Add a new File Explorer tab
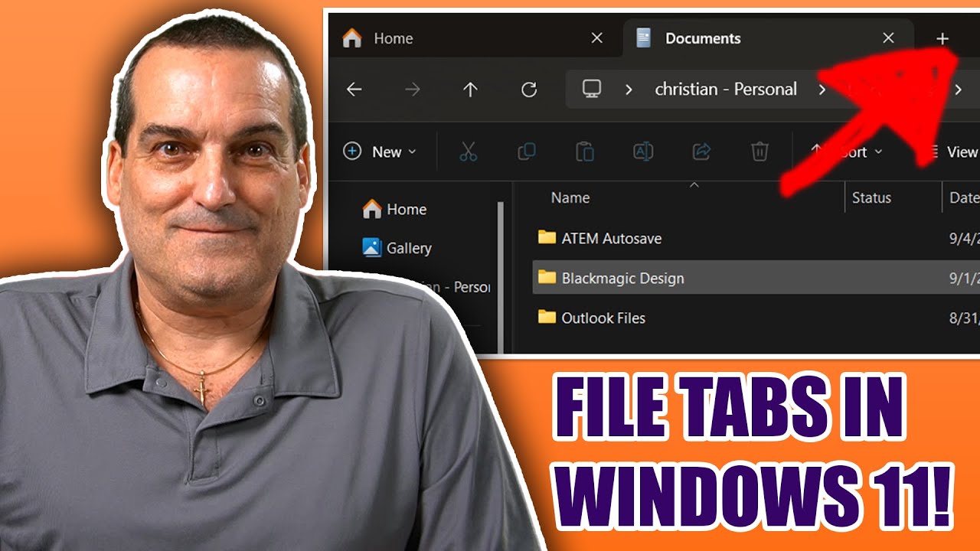 coord(942,38)
